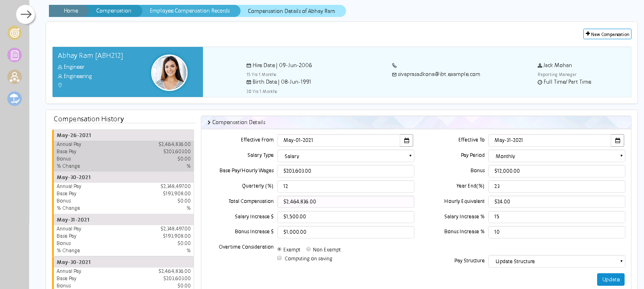
Task: Open Effective To calendar picker
Action: point(617,140)
